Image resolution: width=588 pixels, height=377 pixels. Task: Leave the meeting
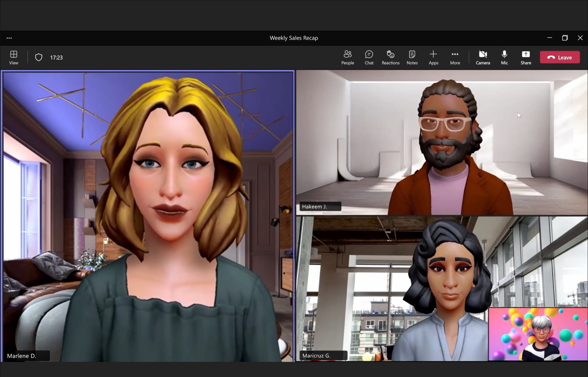click(560, 57)
